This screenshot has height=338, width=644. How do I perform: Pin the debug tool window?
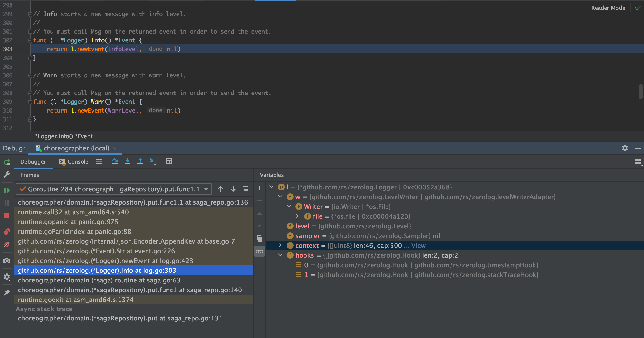pyautogui.click(x=7, y=292)
